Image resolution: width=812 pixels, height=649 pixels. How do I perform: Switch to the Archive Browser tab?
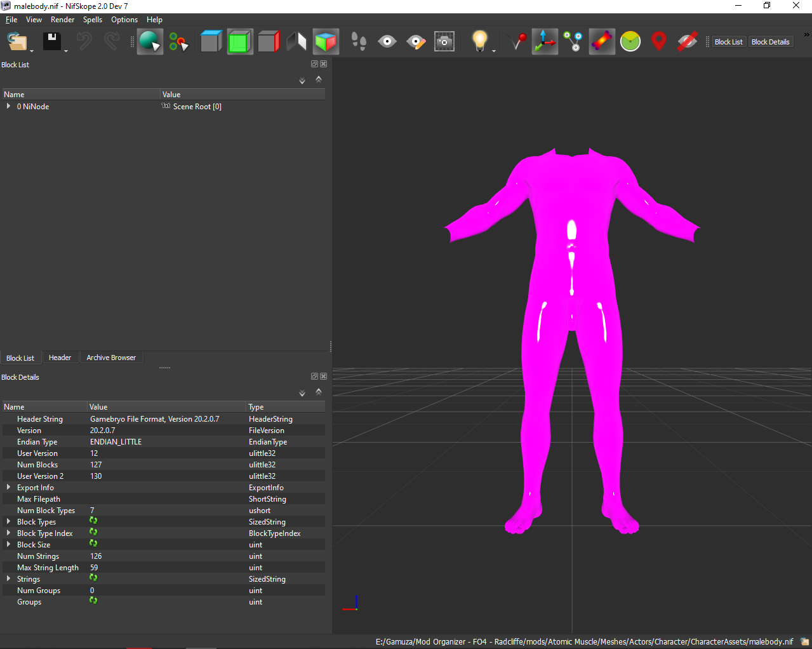(x=111, y=358)
